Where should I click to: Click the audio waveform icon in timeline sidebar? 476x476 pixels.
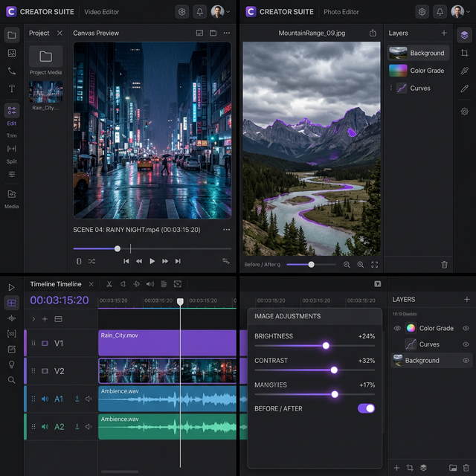tap(12, 318)
